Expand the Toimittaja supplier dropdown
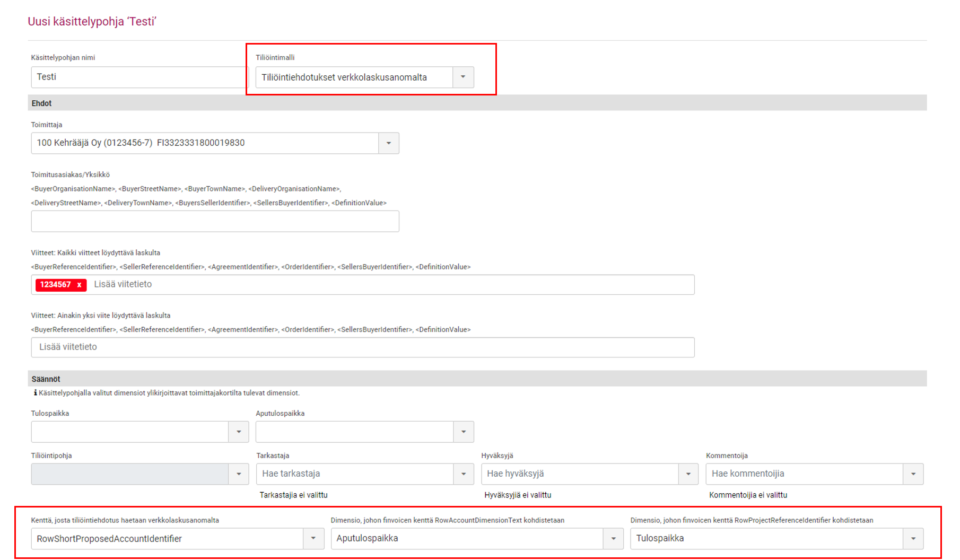The image size is (960, 560). pyautogui.click(x=388, y=143)
